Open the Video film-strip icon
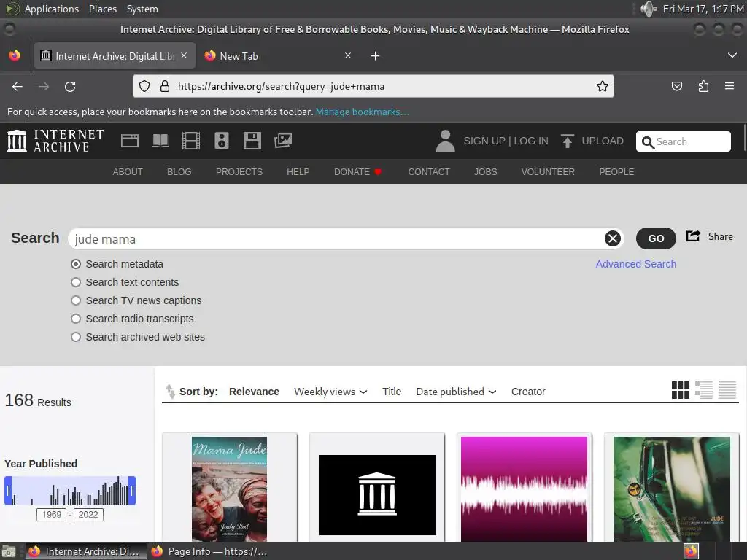Viewport: 747px width, 560px height. [191, 141]
